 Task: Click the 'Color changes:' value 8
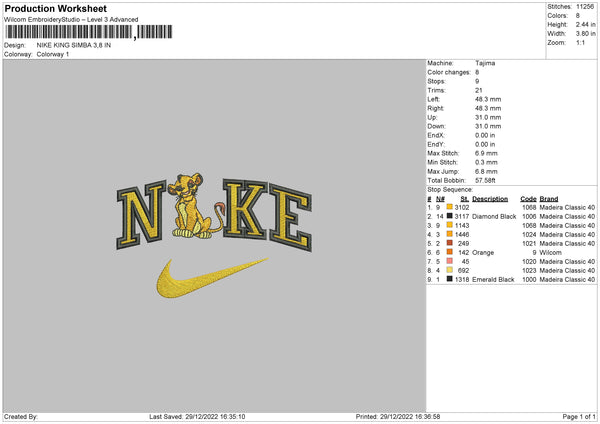click(x=477, y=72)
